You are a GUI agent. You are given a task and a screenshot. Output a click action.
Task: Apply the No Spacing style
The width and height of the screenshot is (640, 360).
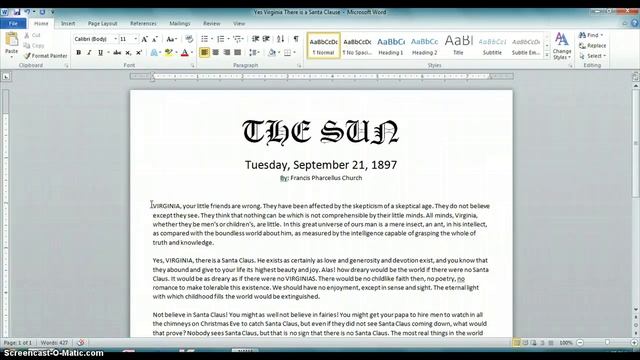click(x=357, y=46)
